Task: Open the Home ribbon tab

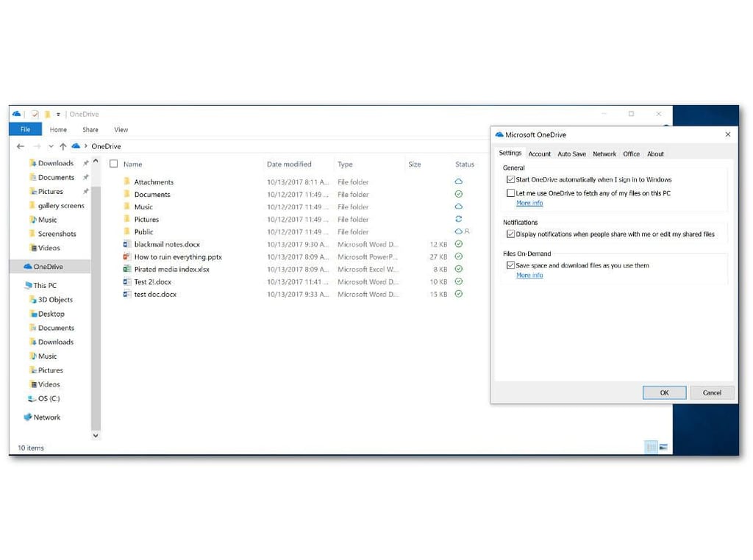Action: [x=58, y=129]
